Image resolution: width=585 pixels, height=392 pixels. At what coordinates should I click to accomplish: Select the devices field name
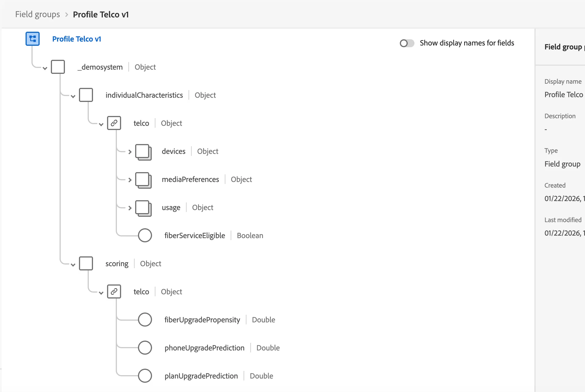[x=174, y=151]
